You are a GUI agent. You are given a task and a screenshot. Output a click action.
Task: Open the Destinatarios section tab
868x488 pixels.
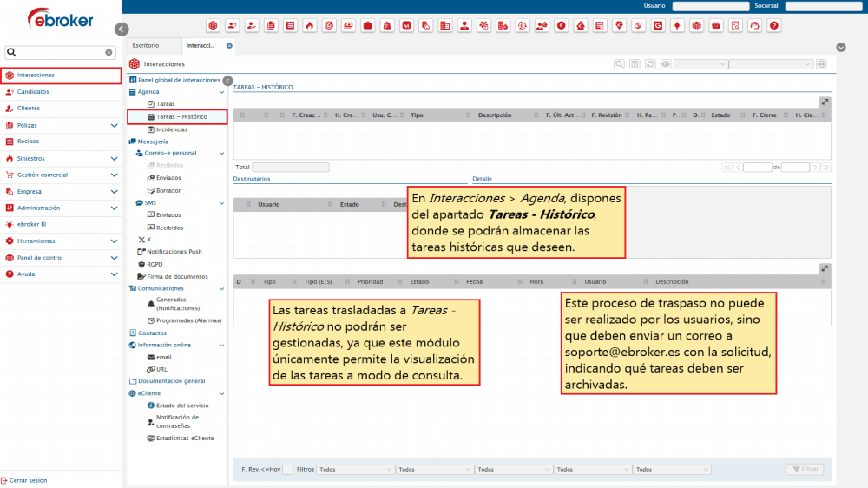pyautogui.click(x=252, y=179)
